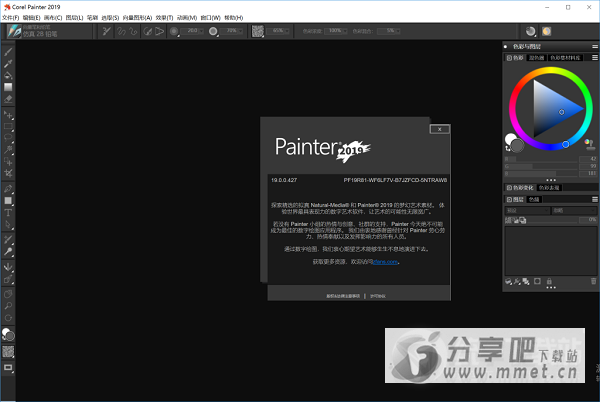Select the Rectangular Shape tool

[8, 201]
